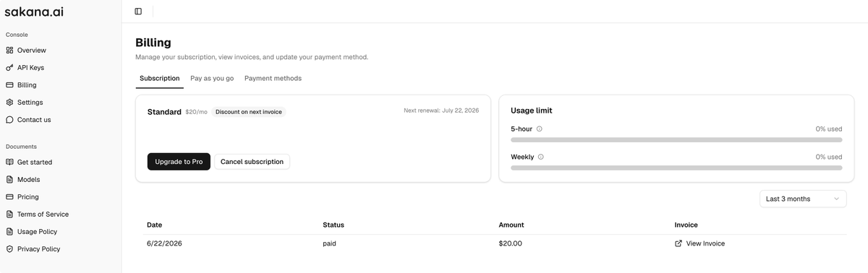Click the sakana.ai logo
Image resolution: width=868 pixels, height=273 pixels.
34,11
